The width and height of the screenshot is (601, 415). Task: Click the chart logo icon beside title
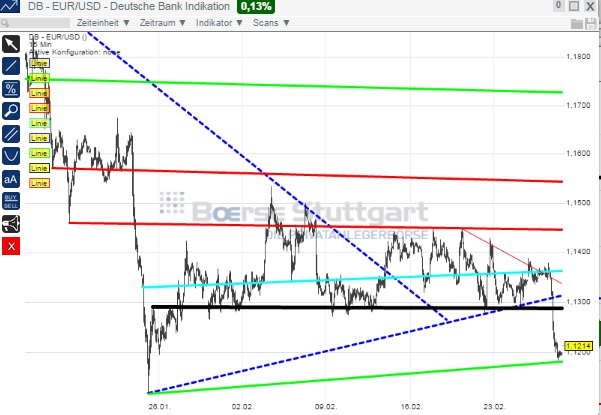tap(10, 6)
